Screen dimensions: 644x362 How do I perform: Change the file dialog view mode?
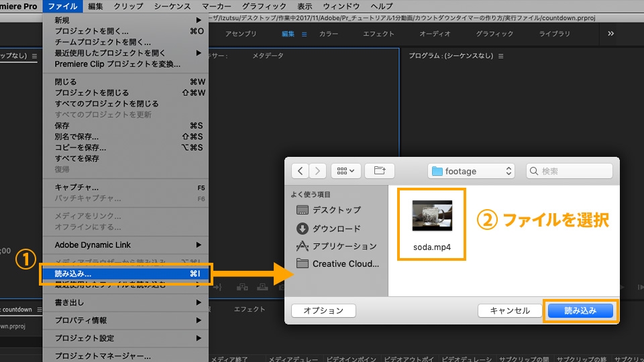coord(346,171)
